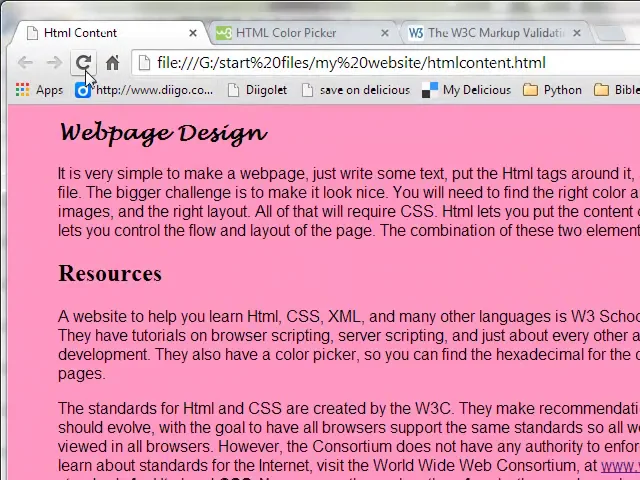
Task: Click the page icon in address bar
Action: click(x=144, y=63)
